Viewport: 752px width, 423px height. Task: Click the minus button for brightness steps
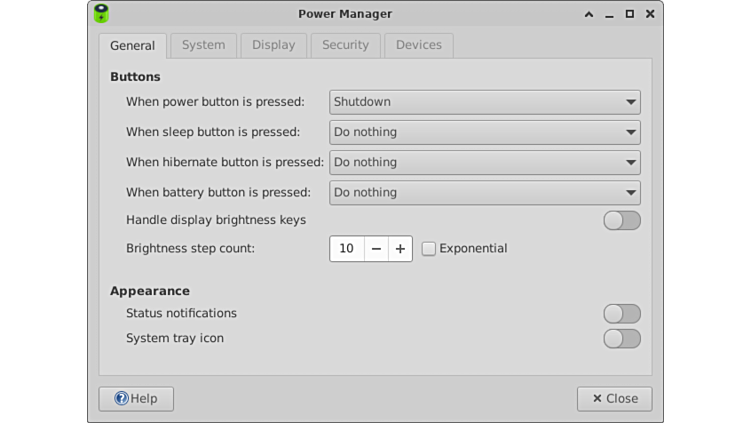coord(375,248)
